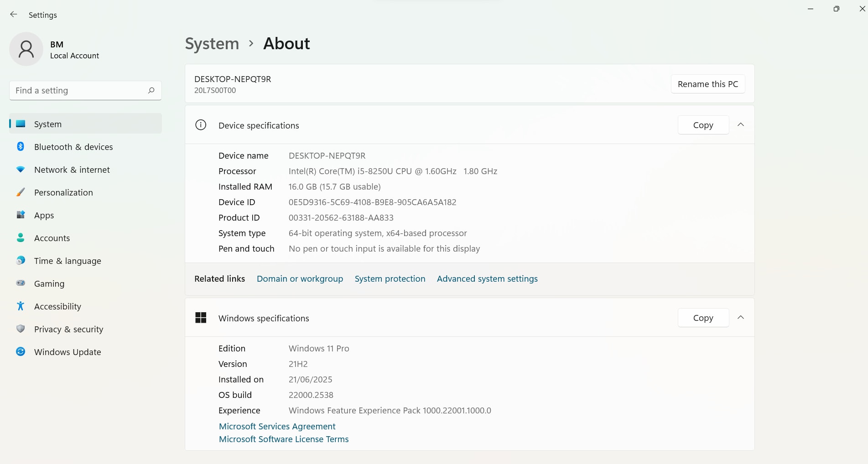Restore down the Settings window

click(836, 9)
